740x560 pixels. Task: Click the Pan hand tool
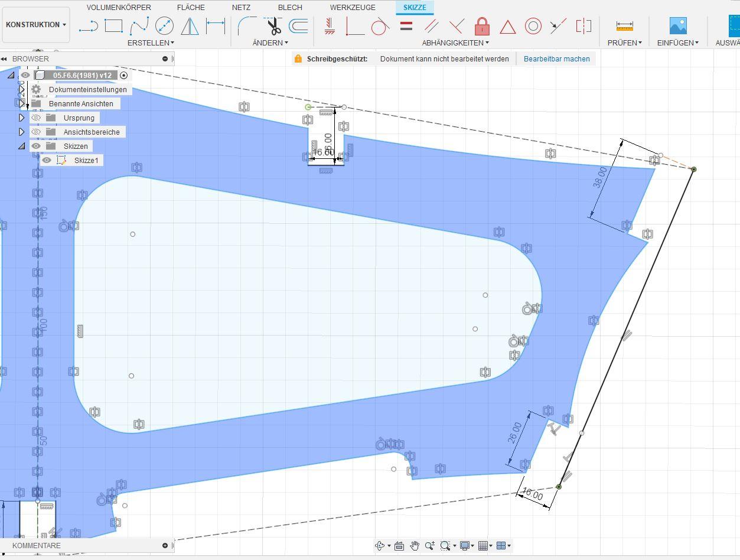[x=415, y=545]
